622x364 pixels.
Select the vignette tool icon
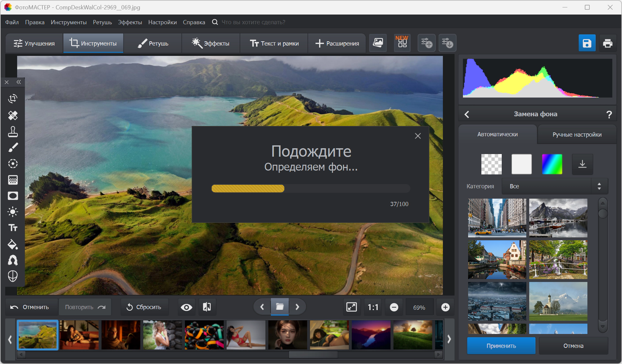13,196
